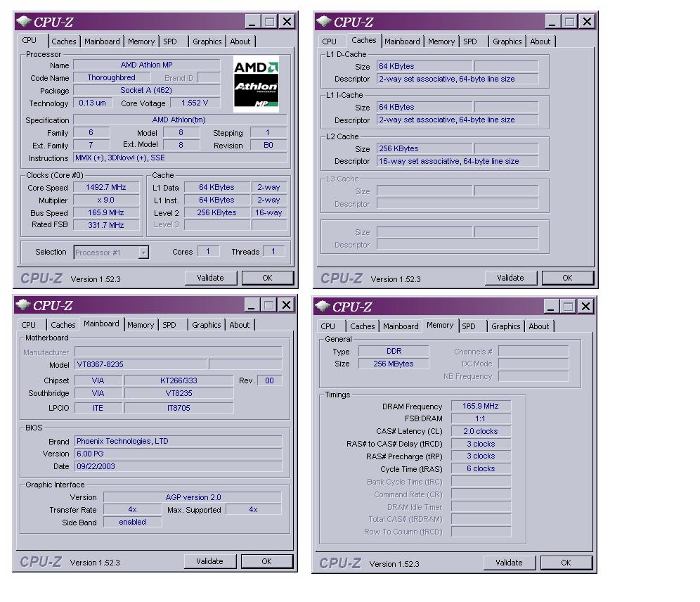Click Validate in the CPU window
Screen dimensions: 700x602
(x=211, y=278)
